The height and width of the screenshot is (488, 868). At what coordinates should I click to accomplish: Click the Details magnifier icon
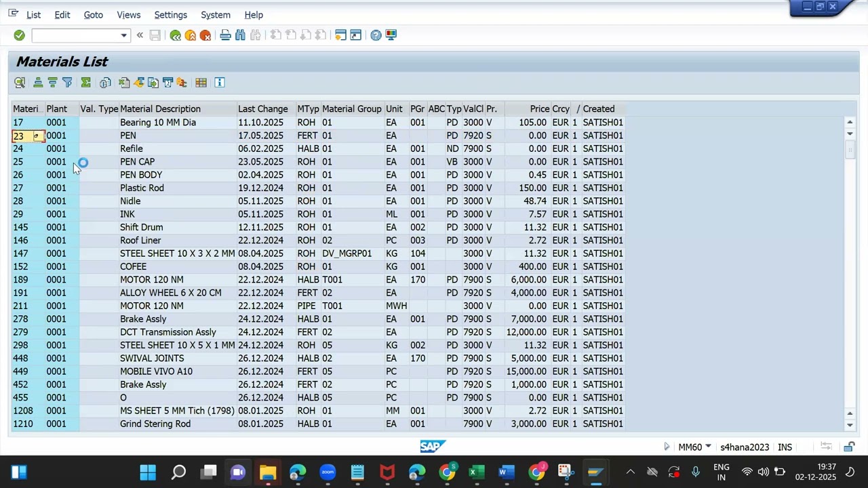point(20,83)
